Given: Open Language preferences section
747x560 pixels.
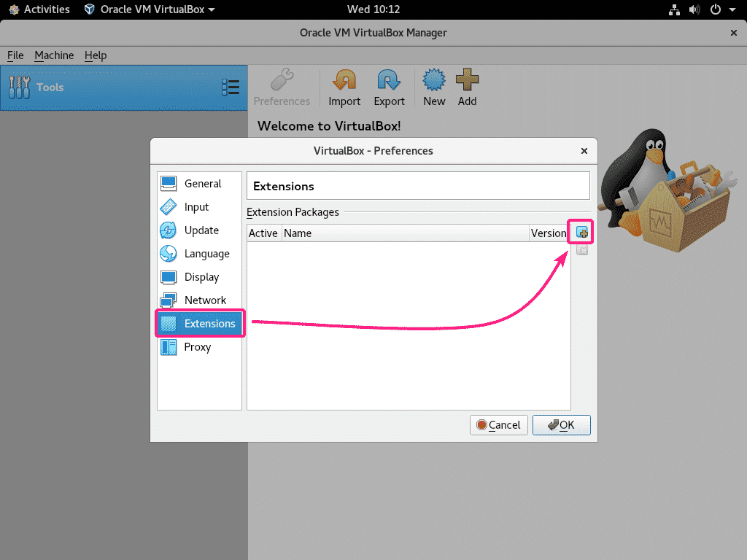Looking at the screenshot, I should 200,253.
